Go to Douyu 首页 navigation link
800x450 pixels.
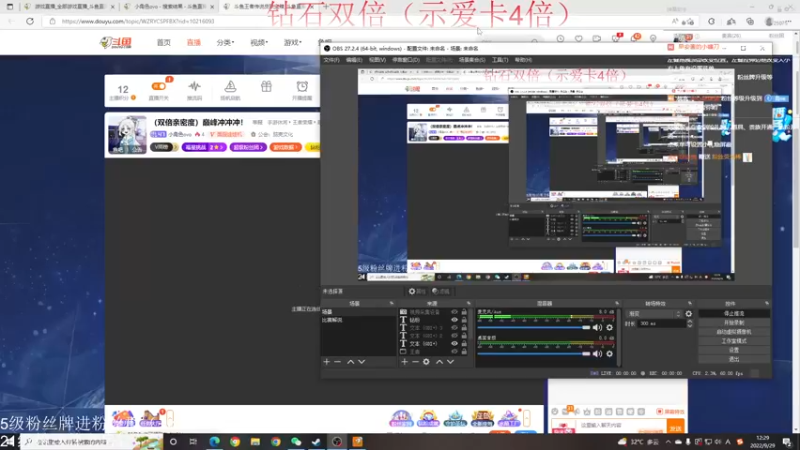point(164,42)
